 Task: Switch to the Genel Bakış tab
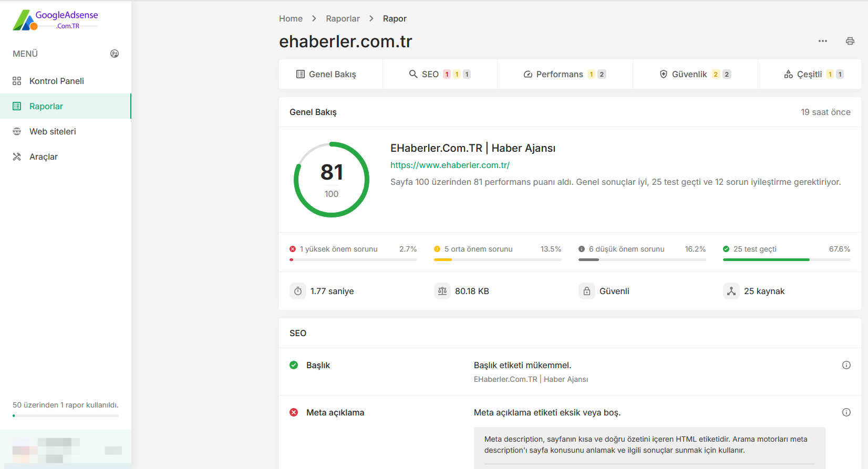coord(331,74)
